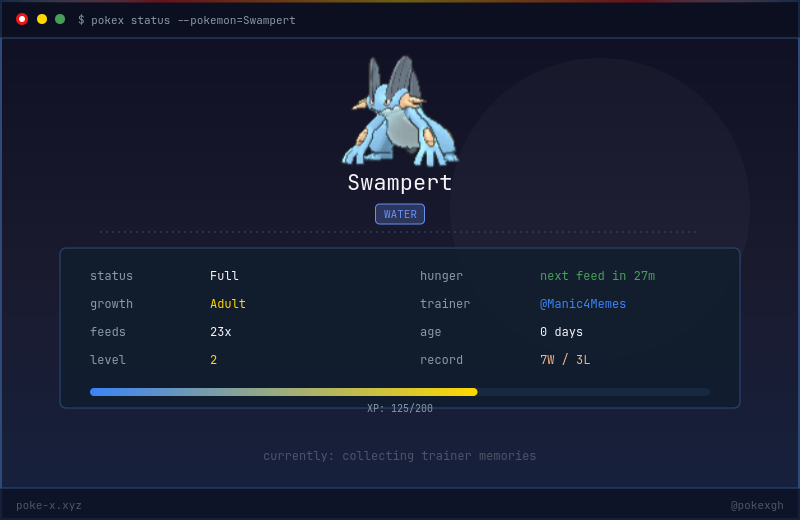This screenshot has width=800, height=520.
Task: Click the 'trainer' field label
Action: point(445,304)
